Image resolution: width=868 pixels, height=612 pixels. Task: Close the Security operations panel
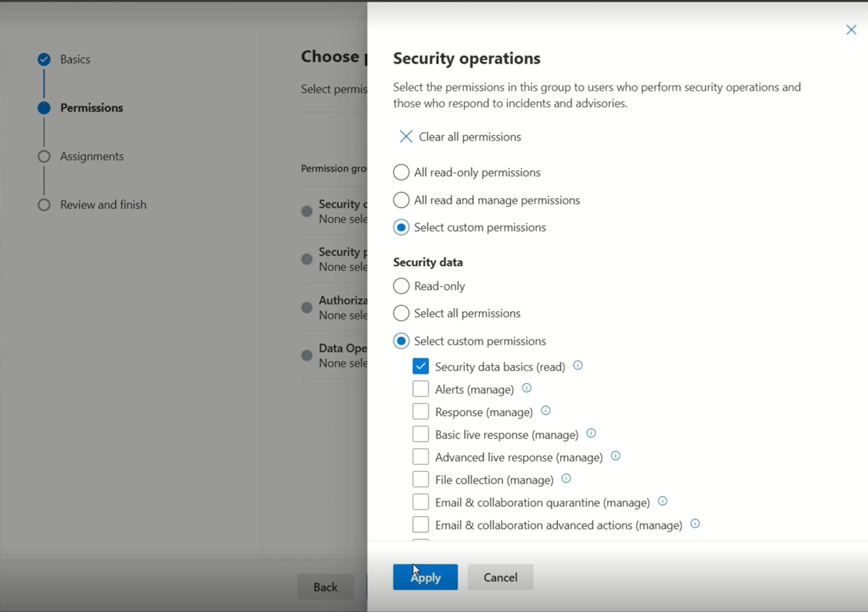852,30
